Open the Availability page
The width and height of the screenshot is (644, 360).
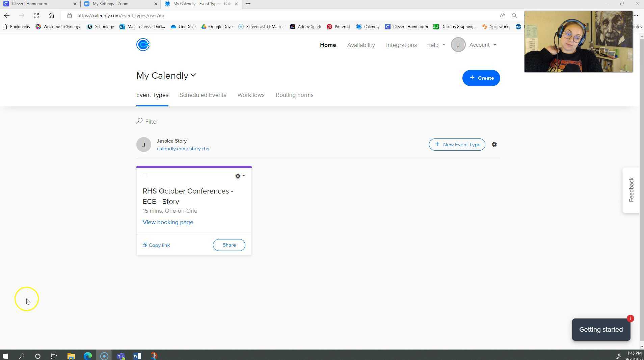[361, 45]
